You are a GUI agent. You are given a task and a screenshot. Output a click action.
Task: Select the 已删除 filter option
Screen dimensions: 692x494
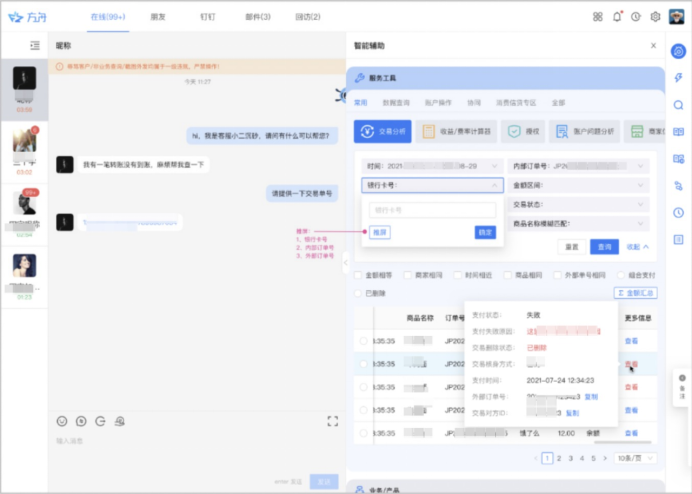pos(359,293)
